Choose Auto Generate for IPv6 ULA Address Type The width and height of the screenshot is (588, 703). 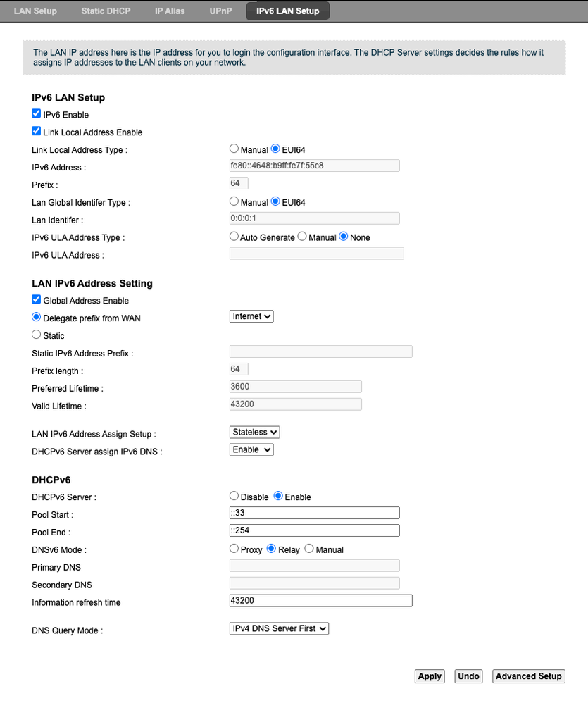coord(234,237)
